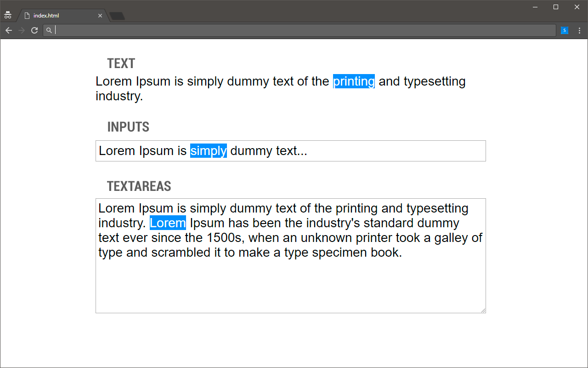The height and width of the screenshot is (368, 588).
Task: Click the highlighted "Lorem" in the textarea
Action: [x=168, y=223]
